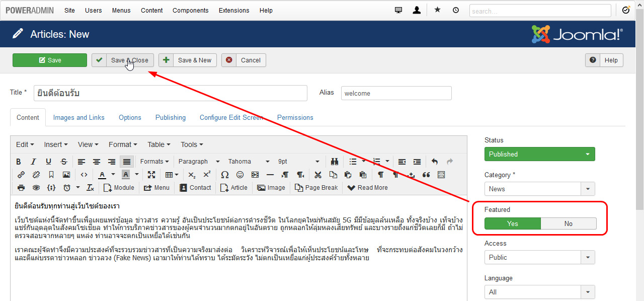This screenshot has height=301, width=644.
Task: Set Featured to Yes
Action: pyautogui.click(x=512, y=223)
